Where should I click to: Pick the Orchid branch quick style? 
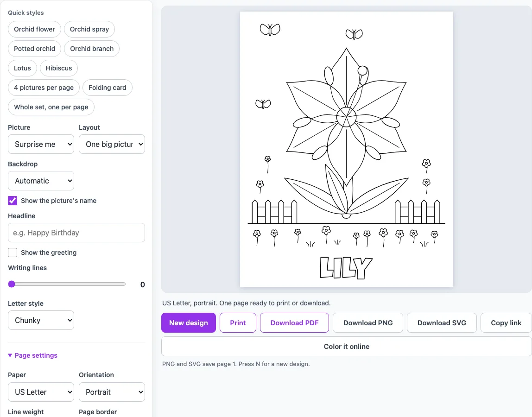tap(92, 49)
